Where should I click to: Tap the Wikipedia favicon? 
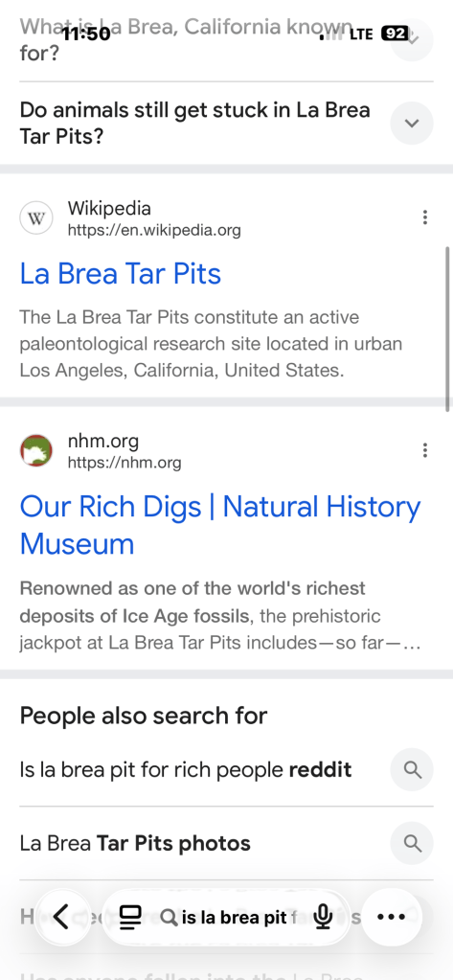(x=36, y=218)
